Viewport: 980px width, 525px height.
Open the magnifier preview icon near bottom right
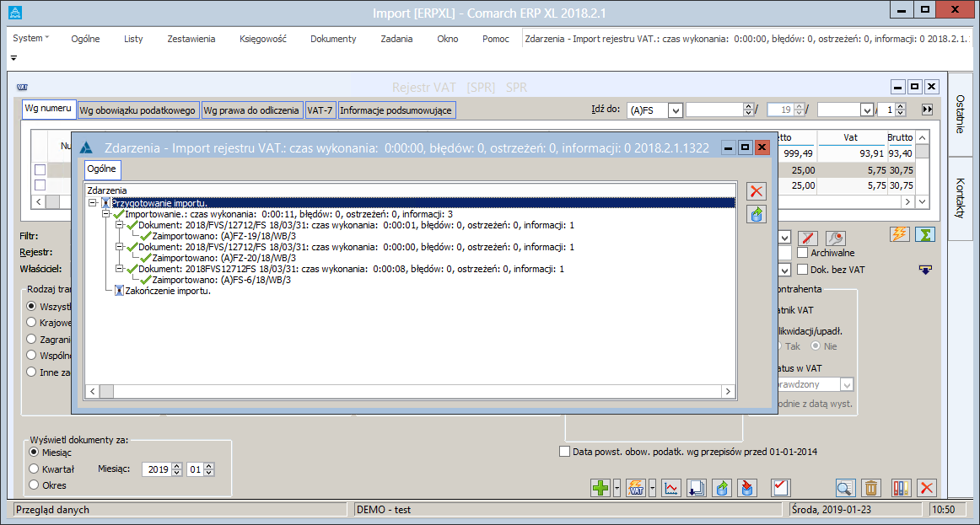click(844, 487)
